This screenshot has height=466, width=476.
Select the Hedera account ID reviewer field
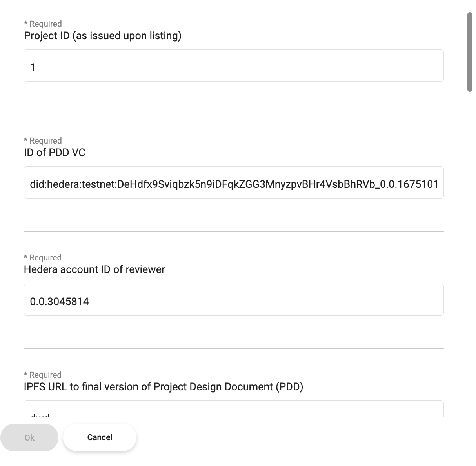[x=234, y=300]
